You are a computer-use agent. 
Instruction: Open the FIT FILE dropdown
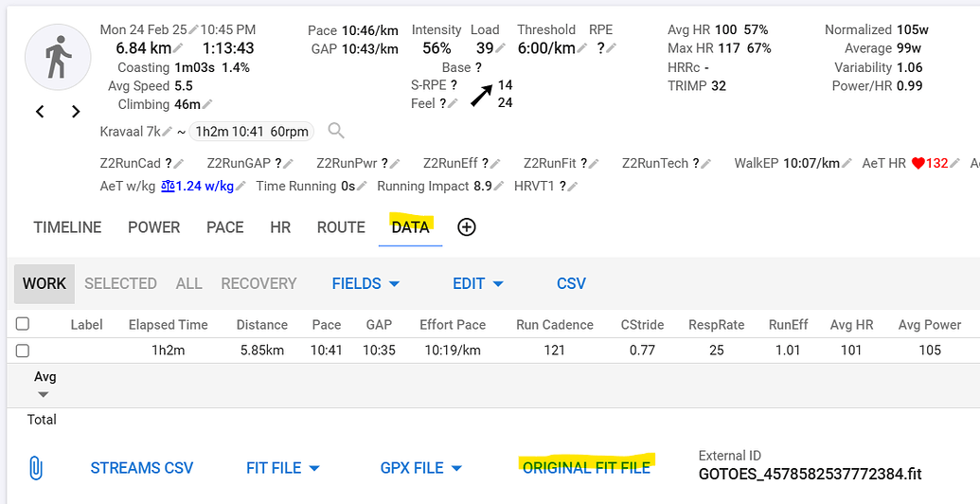coord(282,468)
